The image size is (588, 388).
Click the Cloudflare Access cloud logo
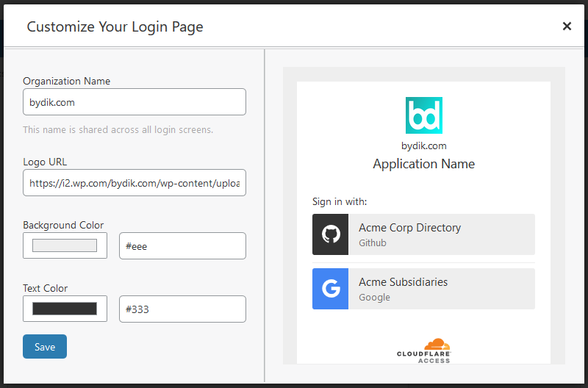[x=424, y=351]
